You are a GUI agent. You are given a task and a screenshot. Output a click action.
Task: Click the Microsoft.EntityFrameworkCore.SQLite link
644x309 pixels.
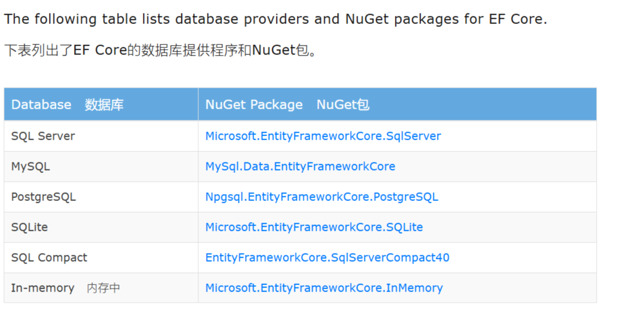pyautogui.click(x=314, y=227)
